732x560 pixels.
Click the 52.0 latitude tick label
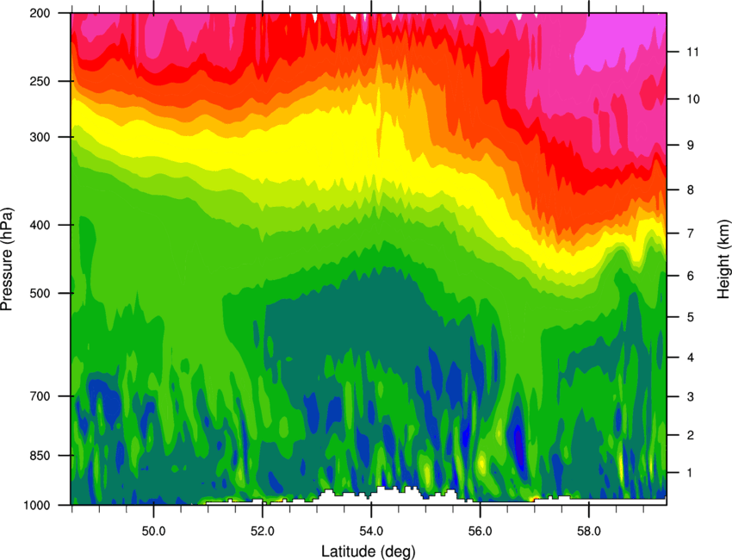click(263, 531)
